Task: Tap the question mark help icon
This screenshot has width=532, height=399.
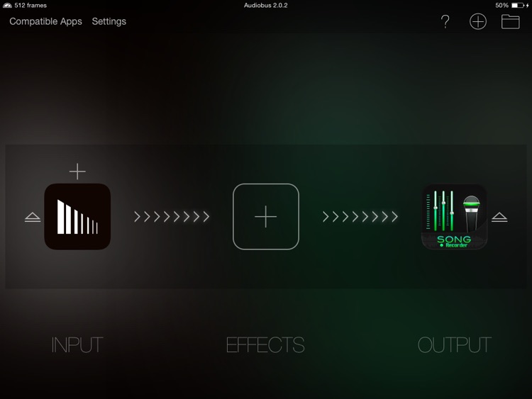Action: [x=445, y=22]
